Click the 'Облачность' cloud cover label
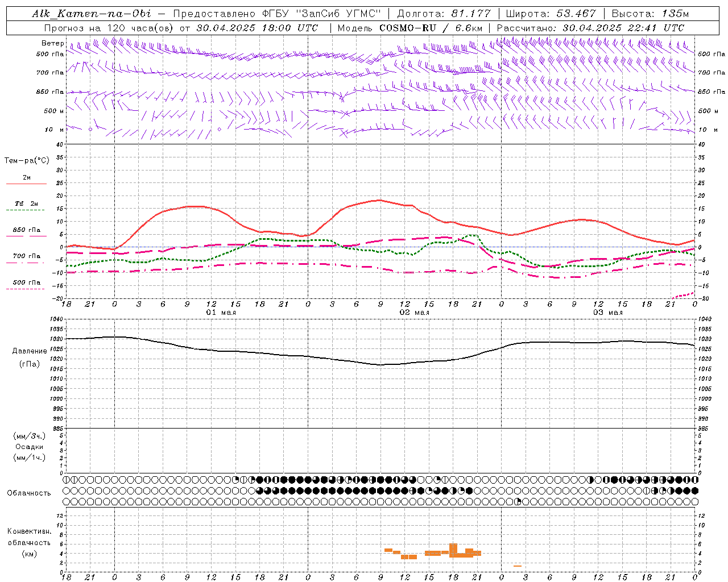 tap(29, 493)
